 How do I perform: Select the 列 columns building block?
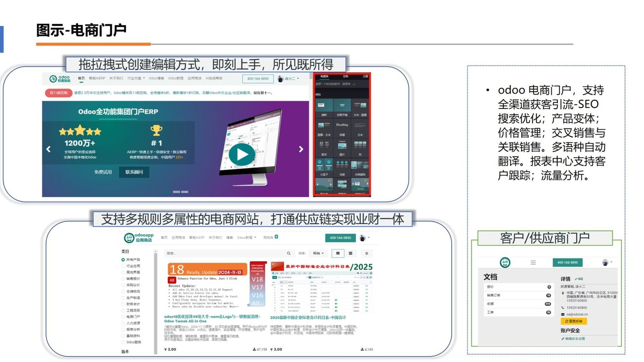click(360, 148)
